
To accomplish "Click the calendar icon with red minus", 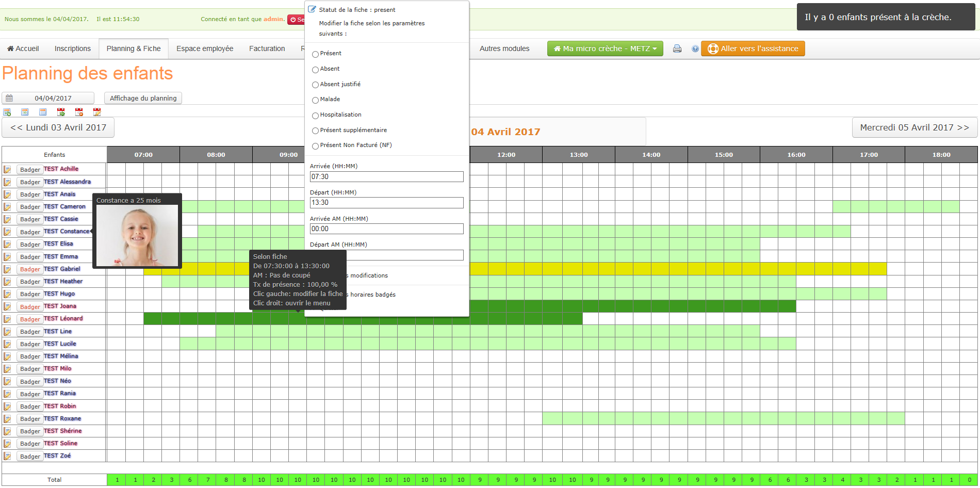I will 79,112.
